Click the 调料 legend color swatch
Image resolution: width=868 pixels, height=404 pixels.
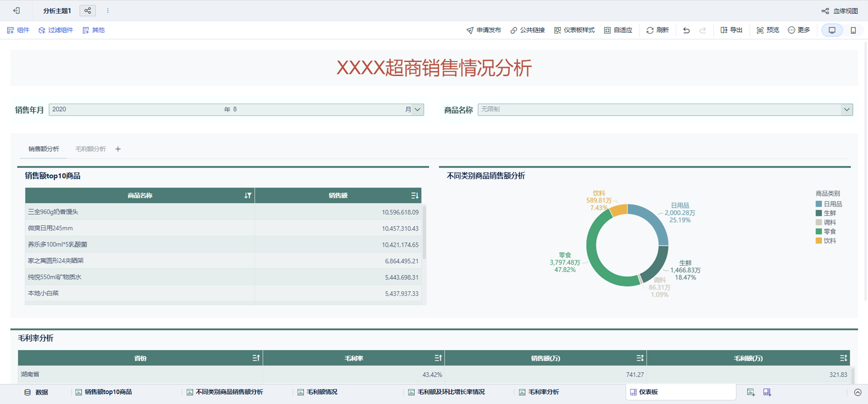[819, 222]
